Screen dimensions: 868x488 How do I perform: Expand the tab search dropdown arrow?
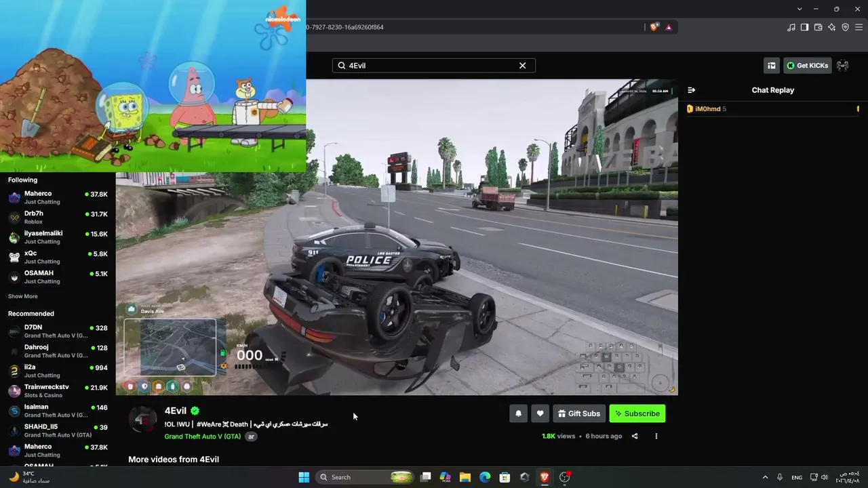[x=800, y=9]
